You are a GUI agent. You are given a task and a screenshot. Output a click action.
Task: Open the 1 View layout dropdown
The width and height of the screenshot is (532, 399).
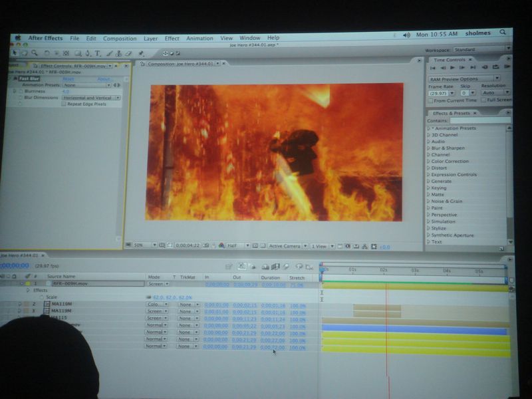click(x=323, y=246)
